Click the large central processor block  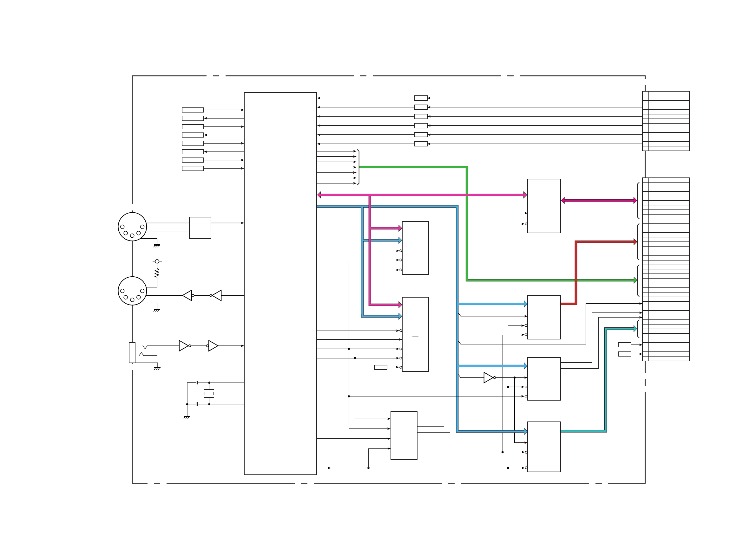(280, 283)
